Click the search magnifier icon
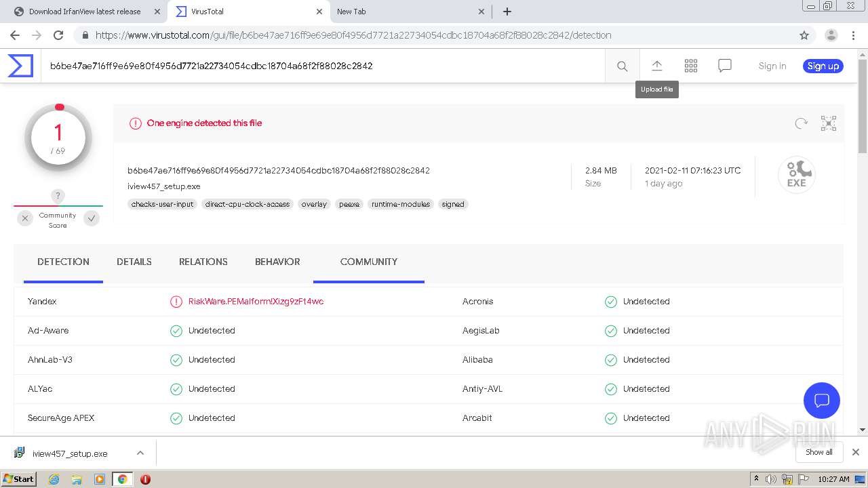Image resolution: width=868 pixels, height=488 pixels. point(622,66)
